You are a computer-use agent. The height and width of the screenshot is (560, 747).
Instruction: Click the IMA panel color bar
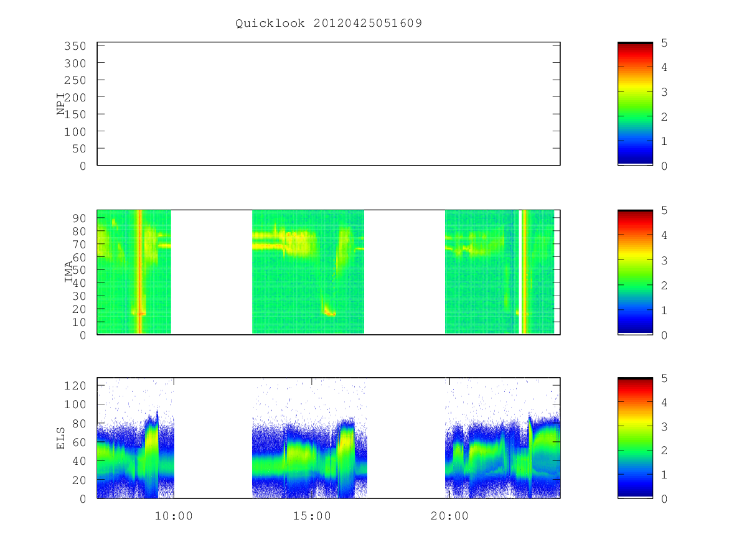pos(635,272)
